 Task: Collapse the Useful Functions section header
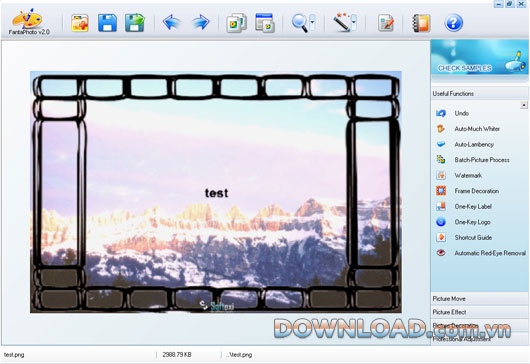pos(479,94)
